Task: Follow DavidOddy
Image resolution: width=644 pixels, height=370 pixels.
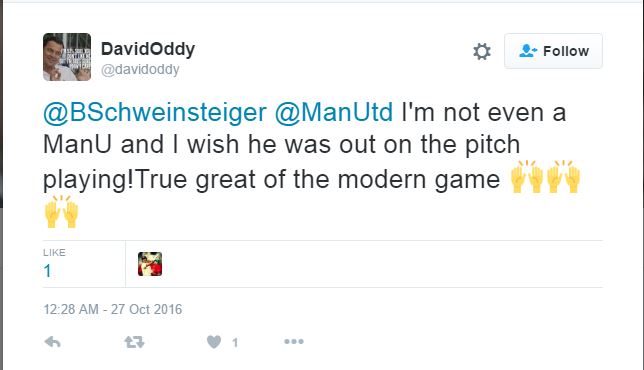Action: 553,51
